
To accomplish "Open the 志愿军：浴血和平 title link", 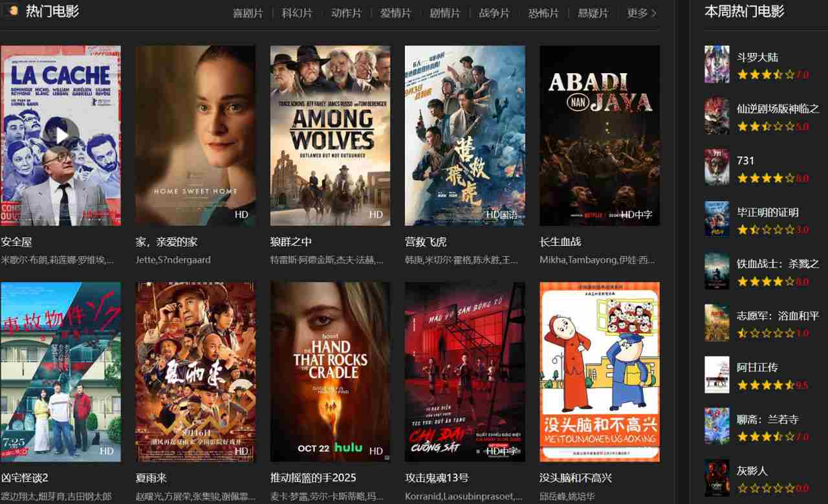I will point(778,316).
